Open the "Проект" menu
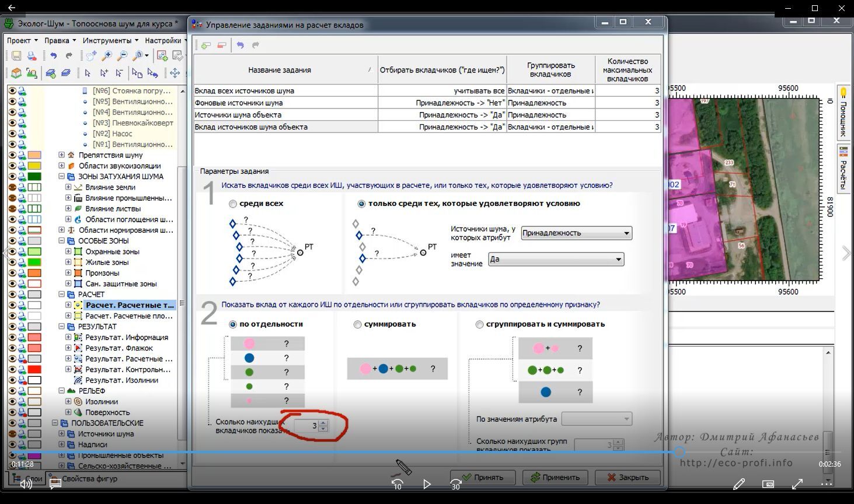Viewport: 854px width, 504px height. (x=22, y=40)
